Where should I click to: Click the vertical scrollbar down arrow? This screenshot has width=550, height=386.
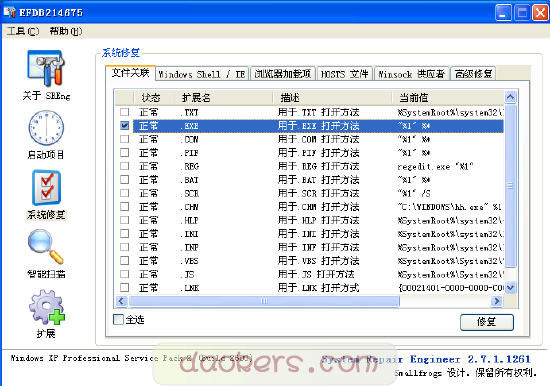(x=510, y=288)
